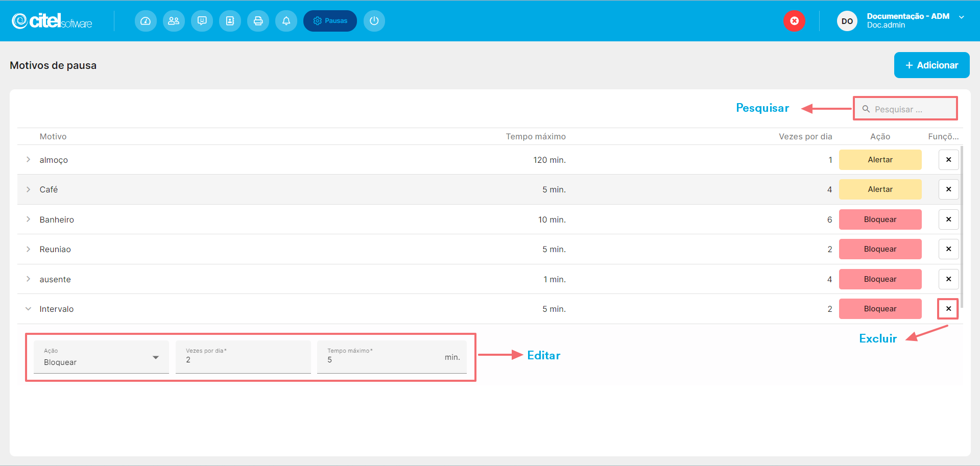Click the Bloquear button for Reuniao
Screen dimensions: 980x466
[880, 249]
